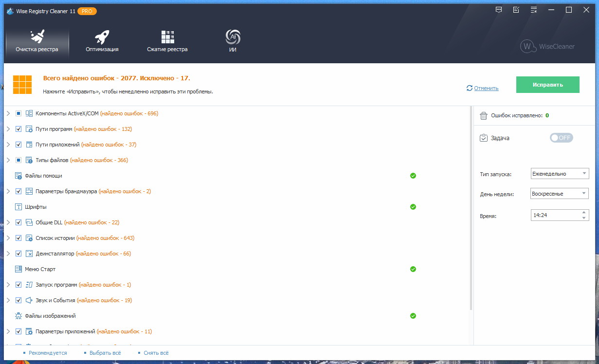Open the Тип запуска dropdown
The width and height of the screenshot is (599, 364).
(x=560, y=174)
